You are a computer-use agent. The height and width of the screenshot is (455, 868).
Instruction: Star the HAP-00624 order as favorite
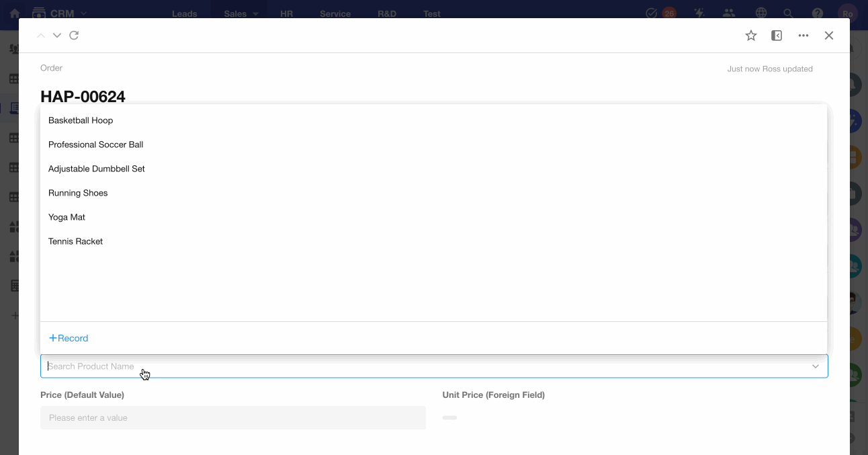[x=751, y=36]
